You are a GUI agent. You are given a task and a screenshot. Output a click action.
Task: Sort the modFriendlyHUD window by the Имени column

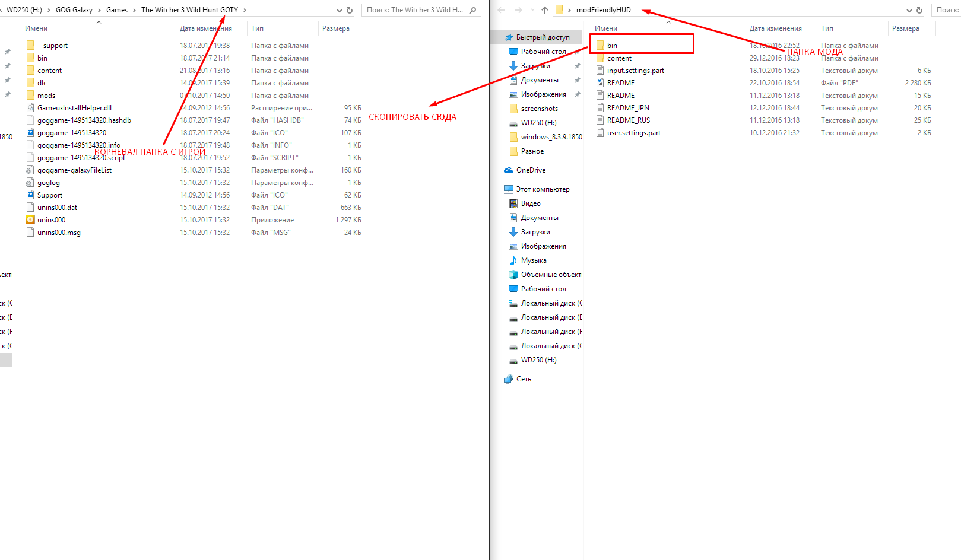click(x=606, y=28)
